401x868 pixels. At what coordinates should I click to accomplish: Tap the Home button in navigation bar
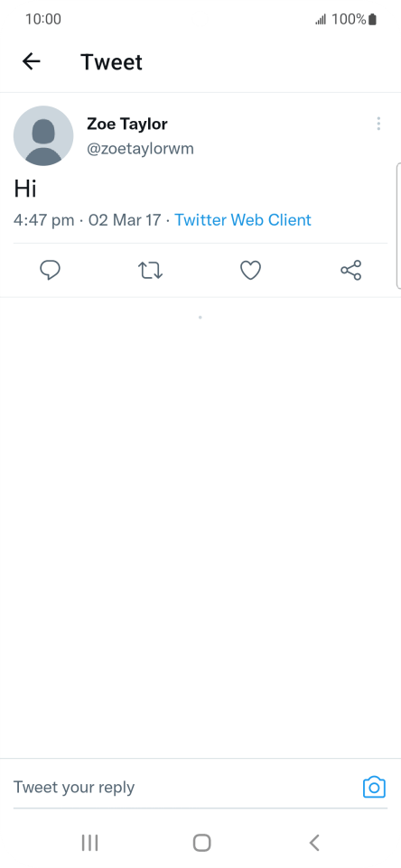(x=201, y=843)
